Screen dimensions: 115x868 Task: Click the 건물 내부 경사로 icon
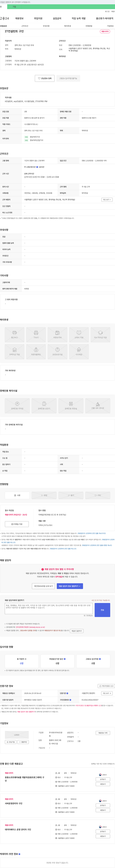tap(98, 406)
